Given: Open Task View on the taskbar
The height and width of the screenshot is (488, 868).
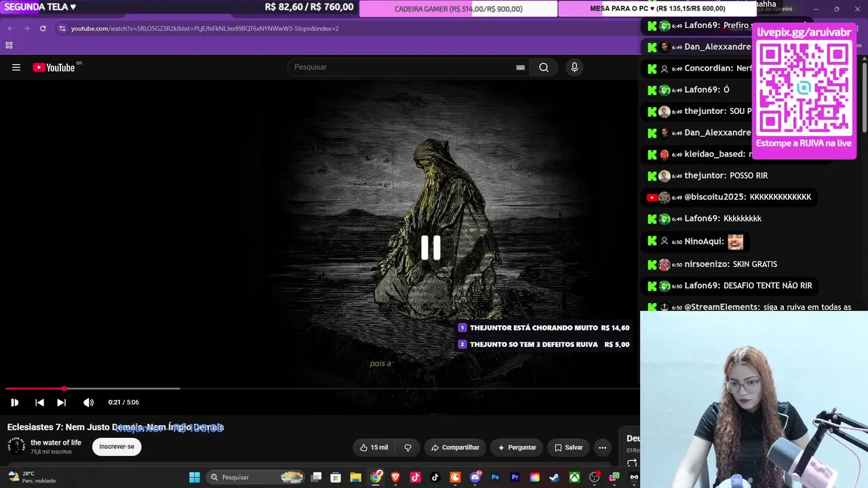Looking at the screenshot, I should point(316,477).
